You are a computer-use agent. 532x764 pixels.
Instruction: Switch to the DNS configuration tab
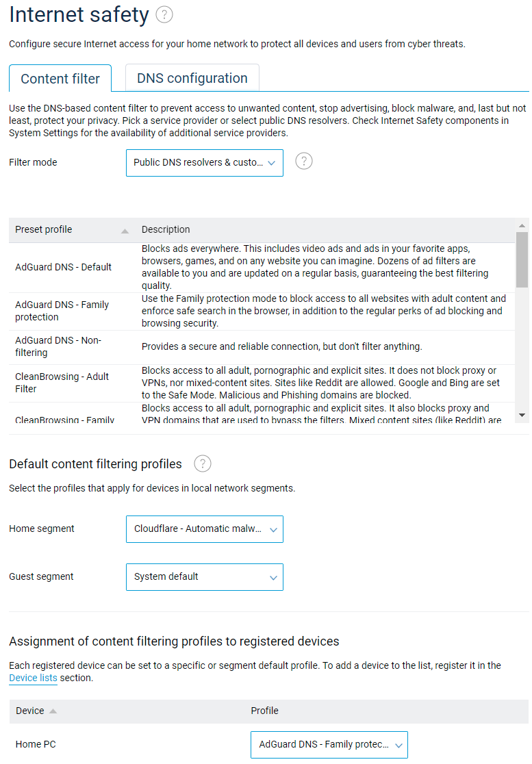192,78
